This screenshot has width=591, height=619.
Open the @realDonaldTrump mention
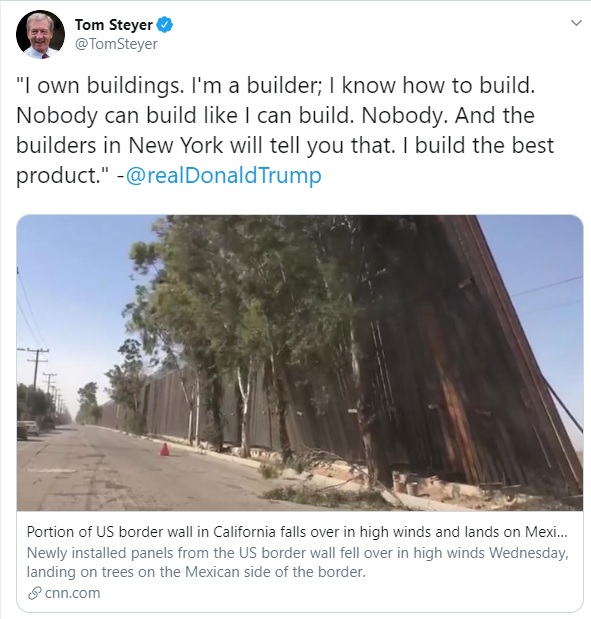223,175
